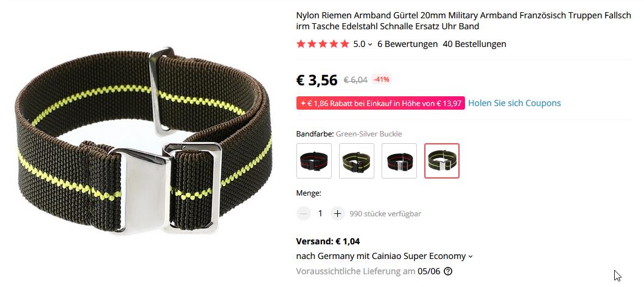Select the Green-Silver Buckle color option
Screen dimensions: 644x287
pos(442,161)
